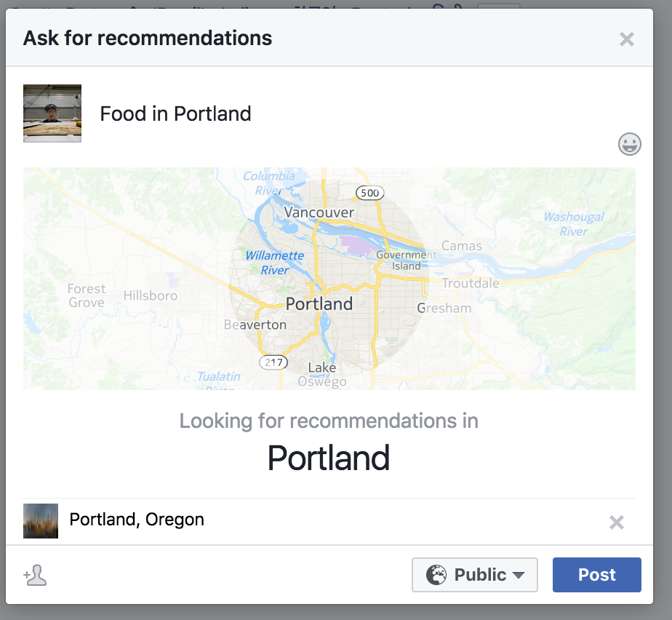This screenshot has height=620, width=672.
Task: Open the Public audience dropdown
Action: pos(475,575)
